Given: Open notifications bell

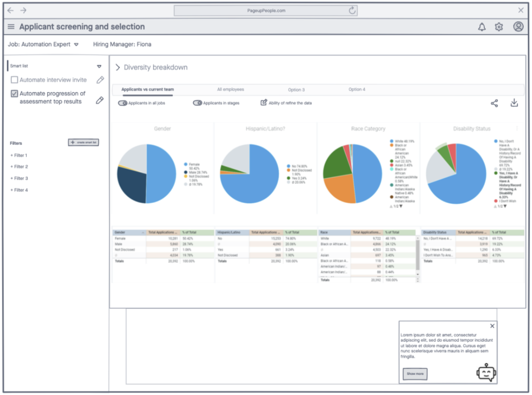Looking at the screenshot, I should coord(482,27).
